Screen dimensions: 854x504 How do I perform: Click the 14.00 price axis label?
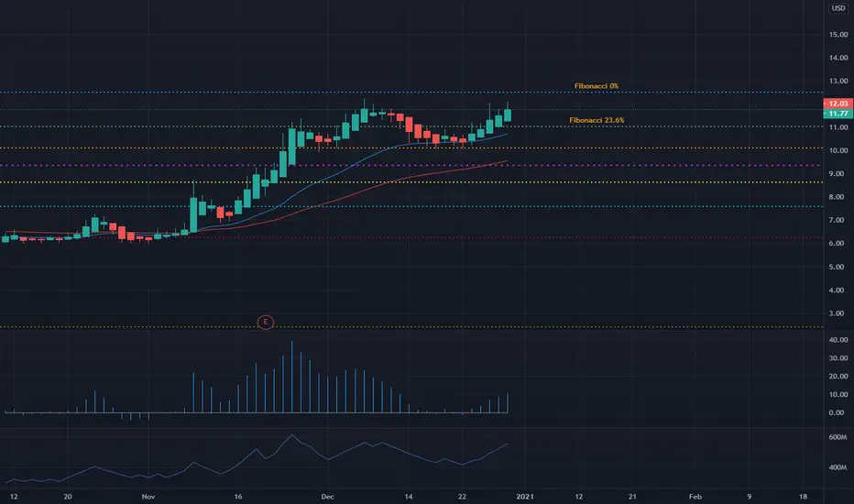pyautogui.click(x=838, y=58)
